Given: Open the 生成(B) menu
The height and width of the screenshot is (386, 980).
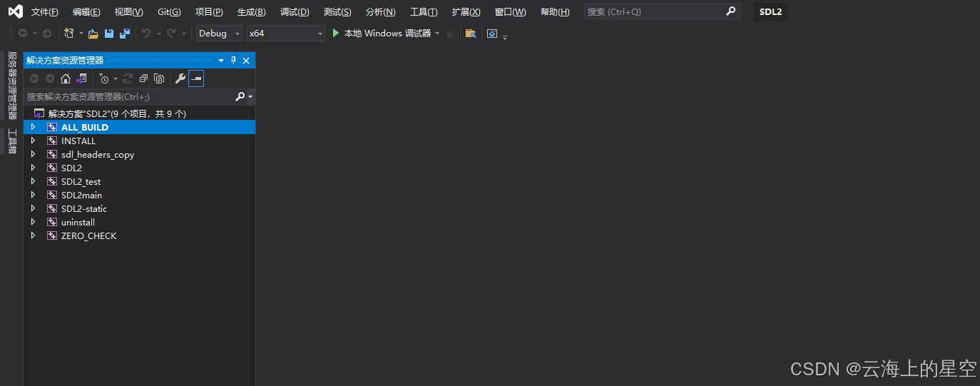Looking at the screenshot, I should coord(252,12).
